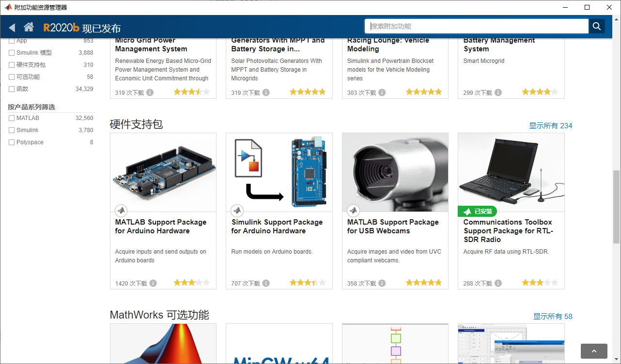Click the info icon beside USB Webcams downloads
This screenshot has width=621, height=364.
tap(382, 283)
